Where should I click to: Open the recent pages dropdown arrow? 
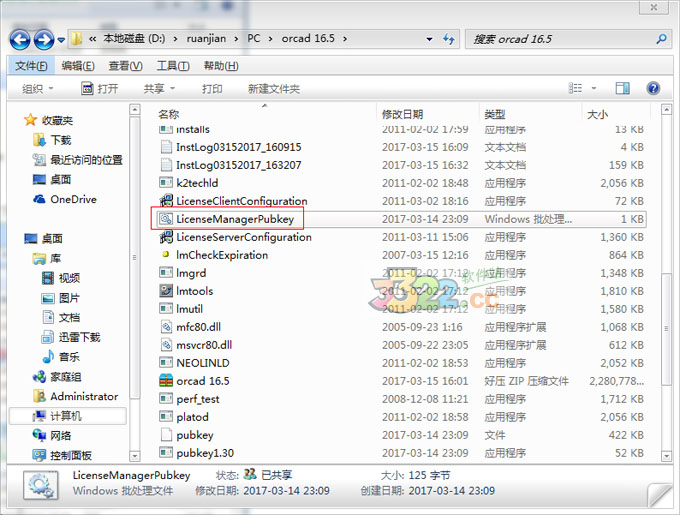click(x=61, y=40)
